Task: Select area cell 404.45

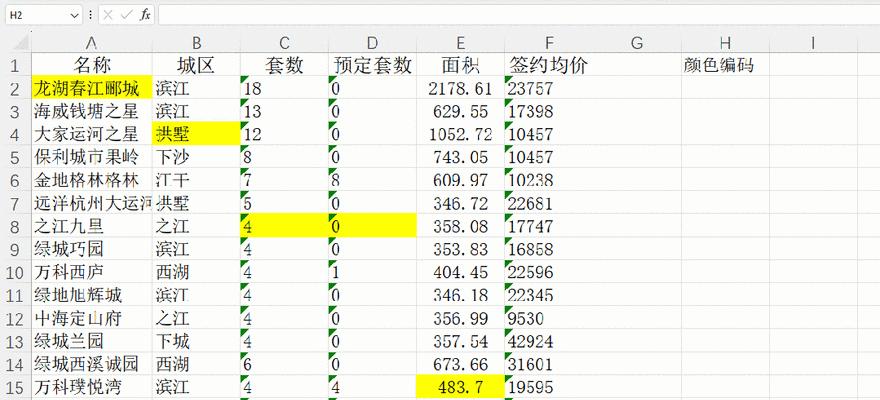Action: click(461, 272)
